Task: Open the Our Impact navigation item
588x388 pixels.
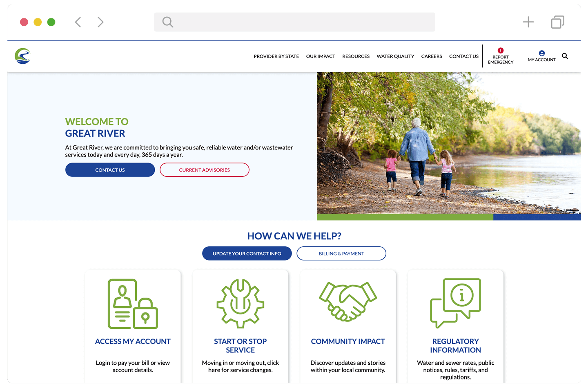Action: (321, 56)
